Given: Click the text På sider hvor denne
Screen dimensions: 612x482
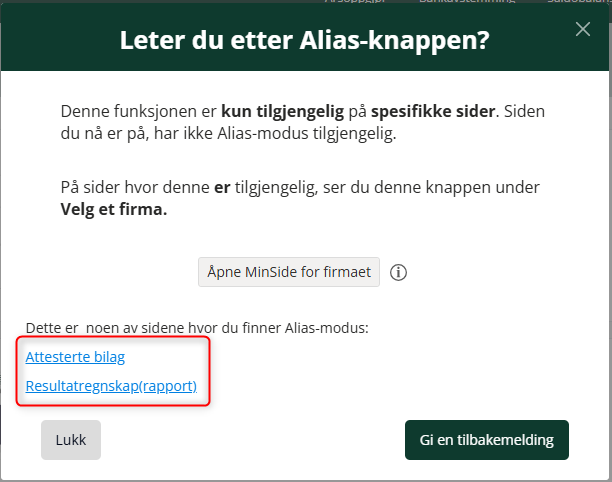Looking at the screenshot, I should coord(135,187).
